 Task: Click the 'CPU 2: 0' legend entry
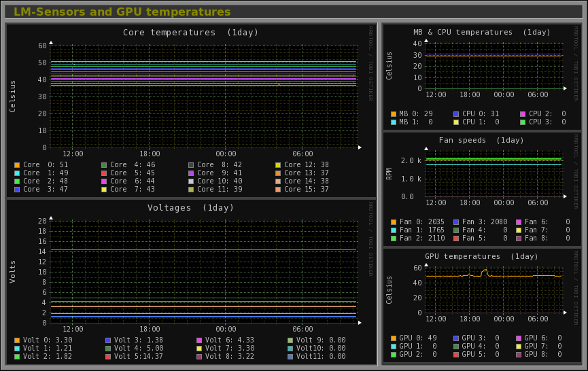[x=543, y=114]
